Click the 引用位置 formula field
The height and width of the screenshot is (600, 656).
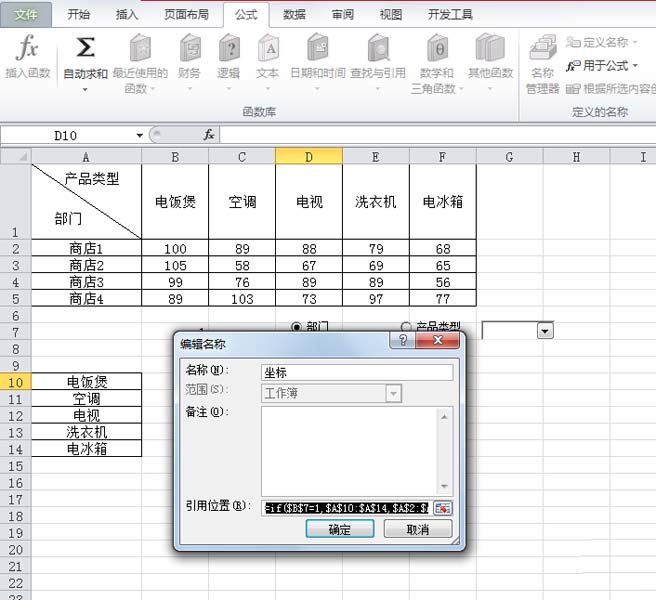[x=347, y=508]
